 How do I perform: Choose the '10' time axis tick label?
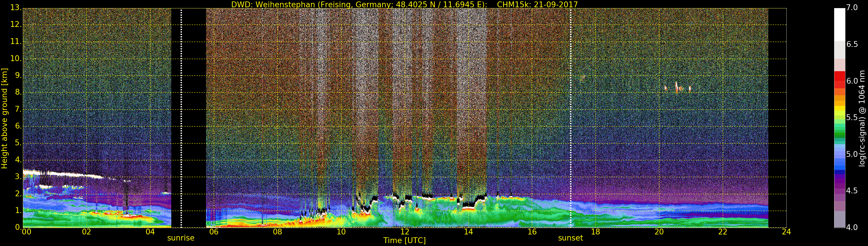coord(341,232)
